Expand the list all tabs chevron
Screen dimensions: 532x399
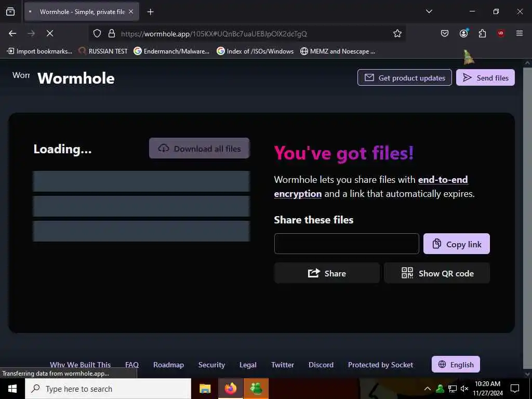[429, 11]
